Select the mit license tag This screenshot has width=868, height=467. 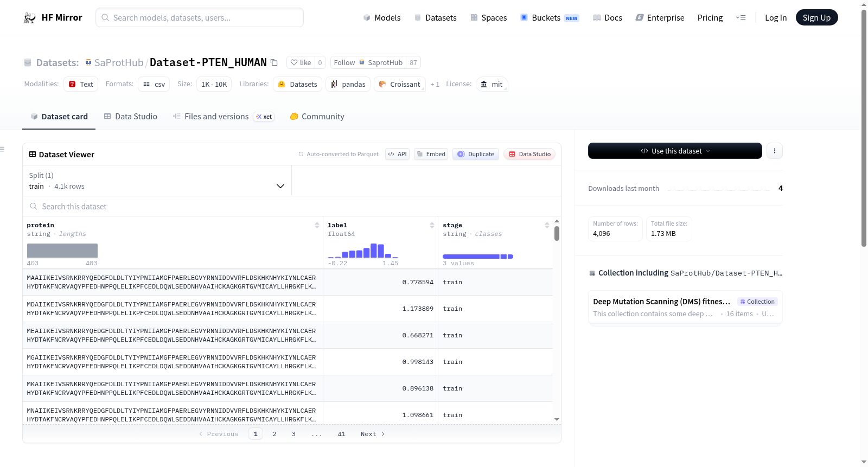(x=492, y=84)
